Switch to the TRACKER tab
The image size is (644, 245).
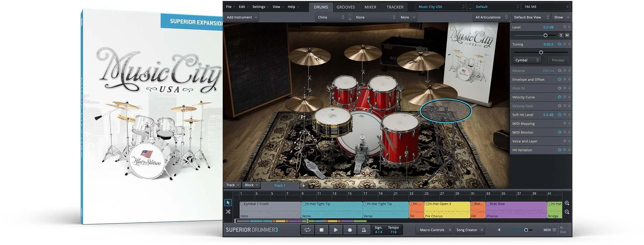[395, 7]
